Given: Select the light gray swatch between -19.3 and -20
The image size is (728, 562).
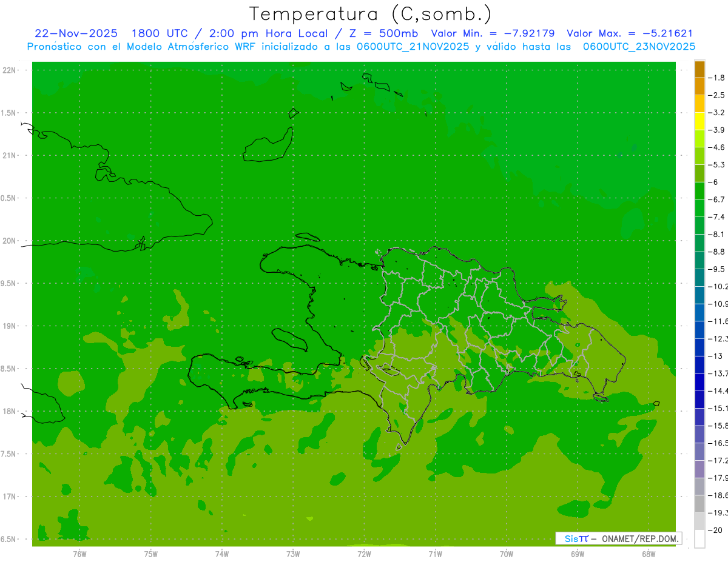Looking at the screenshot, I should (699, 521).
